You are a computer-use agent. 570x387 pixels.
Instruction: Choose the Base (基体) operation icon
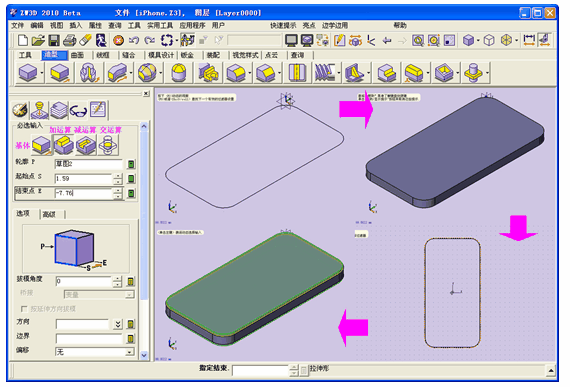tap(41, 145)
